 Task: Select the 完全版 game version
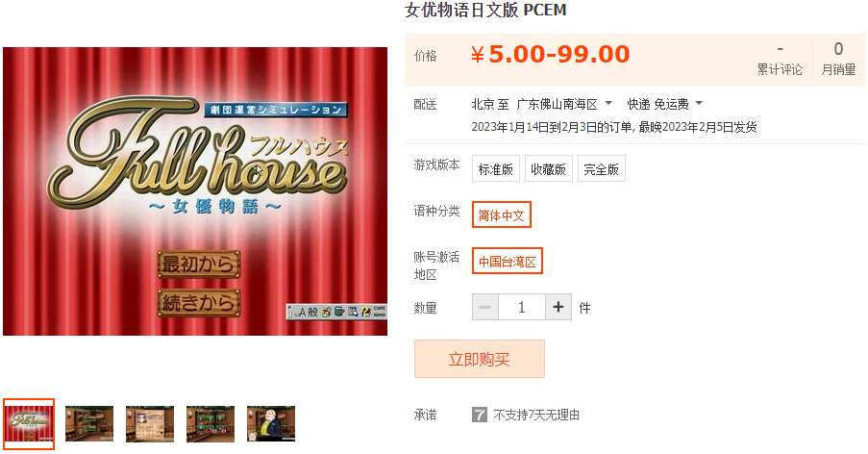click(601, 169)
